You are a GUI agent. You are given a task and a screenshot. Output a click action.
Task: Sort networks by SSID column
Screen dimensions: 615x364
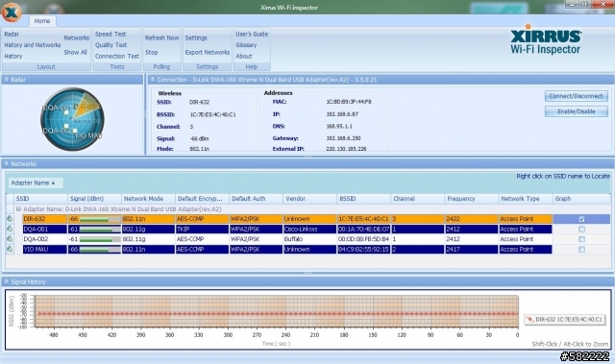40,198
